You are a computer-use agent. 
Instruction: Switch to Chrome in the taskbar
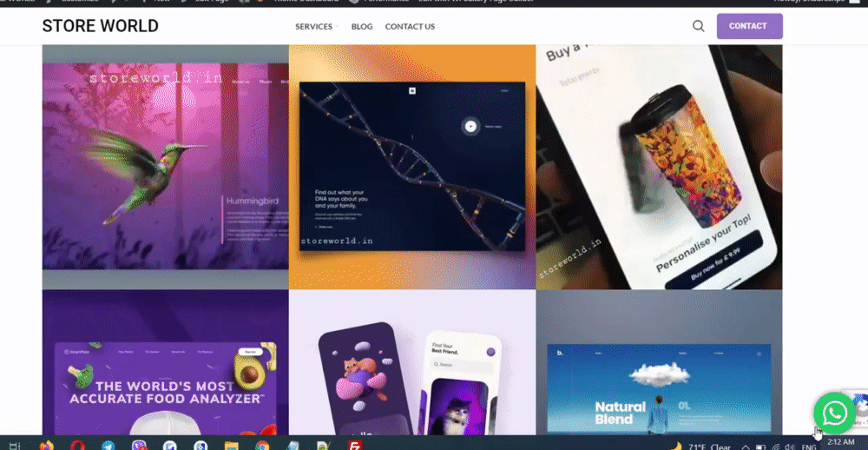coord(262,446)
